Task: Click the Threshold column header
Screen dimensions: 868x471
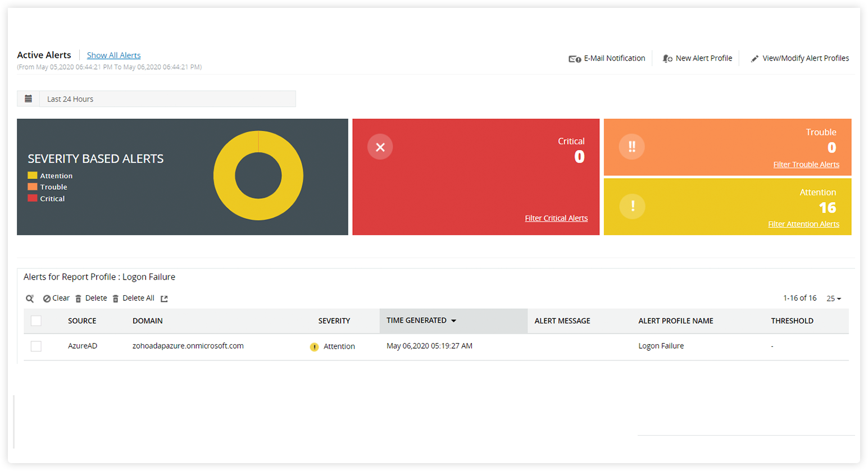Action: (x=792, y=321)
